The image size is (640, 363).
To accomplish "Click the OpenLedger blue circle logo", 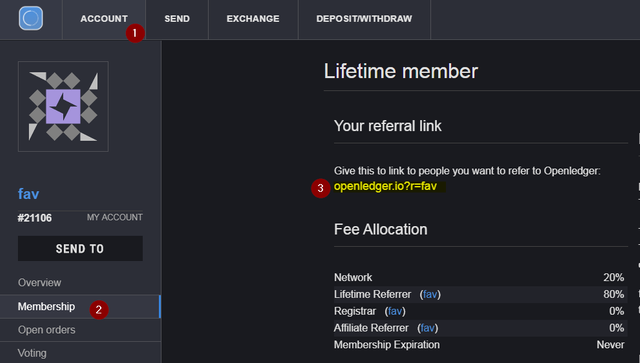I will [31, 18].
